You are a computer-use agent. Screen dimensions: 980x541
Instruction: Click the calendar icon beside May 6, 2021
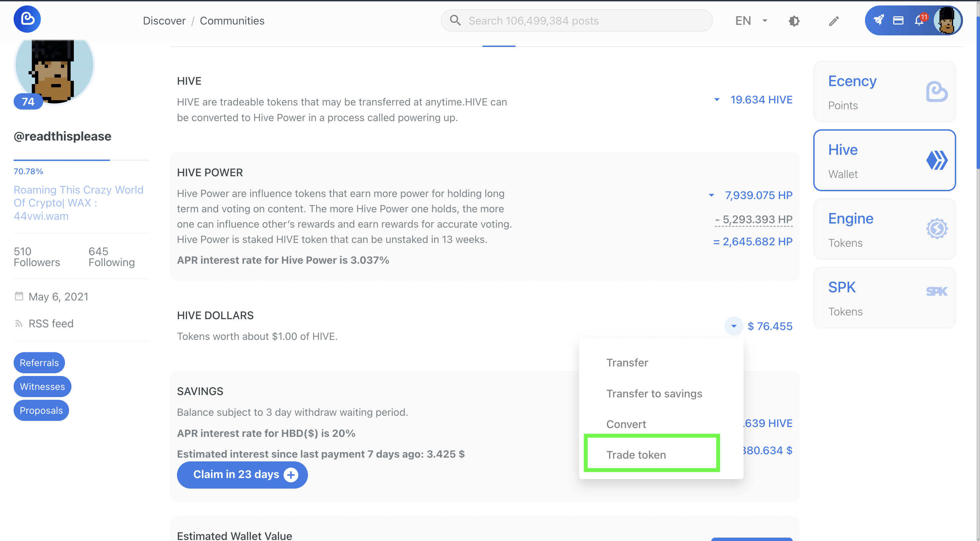tap(19, 296)
